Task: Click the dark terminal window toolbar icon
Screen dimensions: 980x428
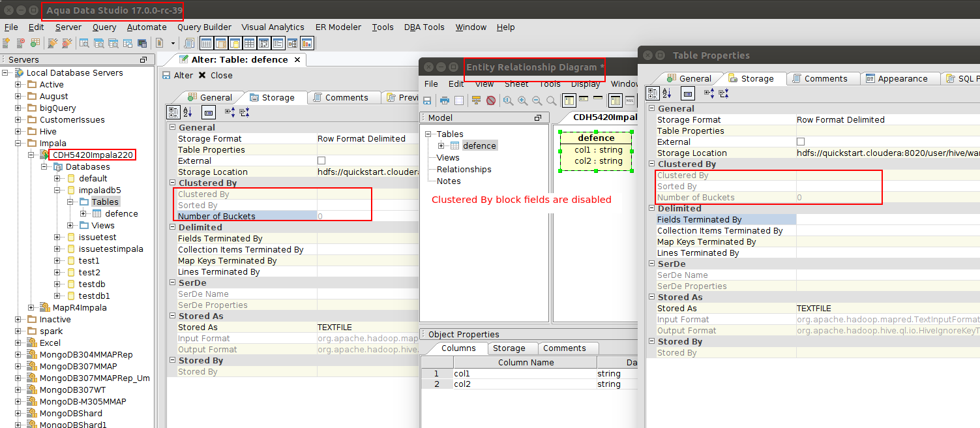Action: [x=142, y=43]
